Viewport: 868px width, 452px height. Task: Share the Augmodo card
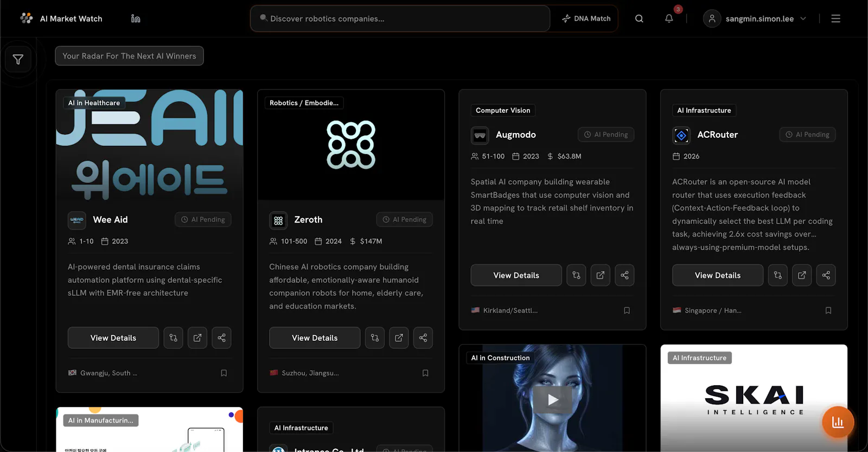[x=624, y=275]
